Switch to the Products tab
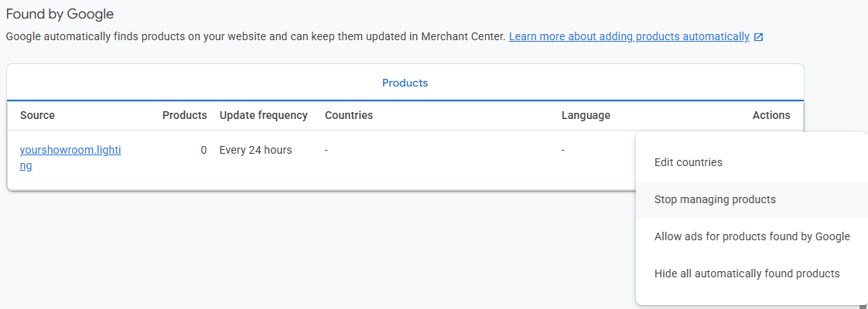This screenshot has width=868, height=309. tap(405, 83)
